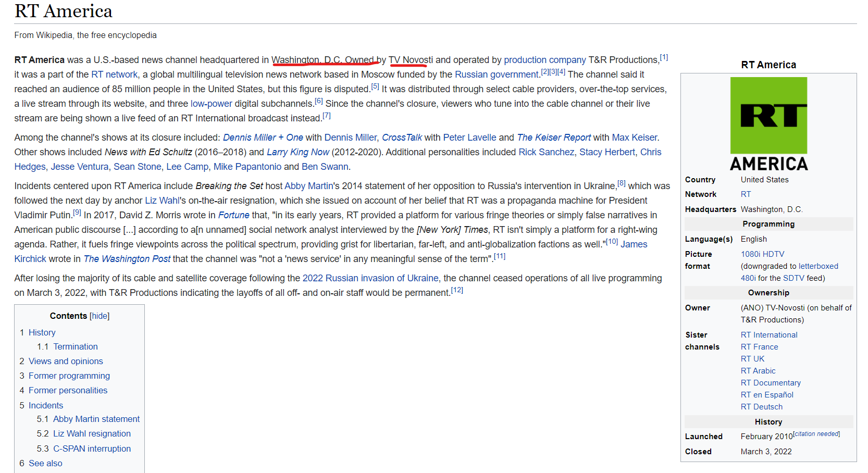Open the Lee Camp link
The width and height of the screenshot is (868, 473).
tap(188, 167)
